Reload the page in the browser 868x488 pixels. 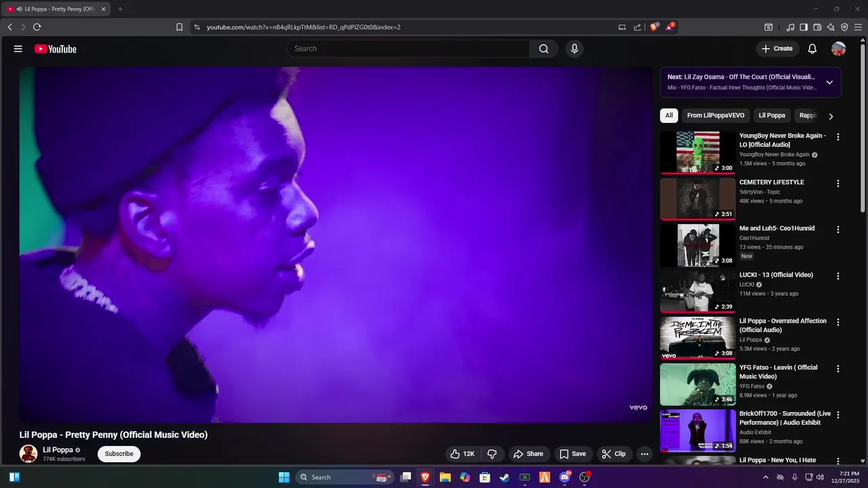coord(37,27)
